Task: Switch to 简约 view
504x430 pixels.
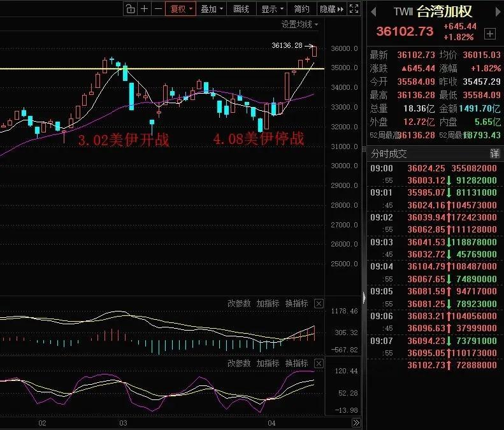Action: (301, 9)
